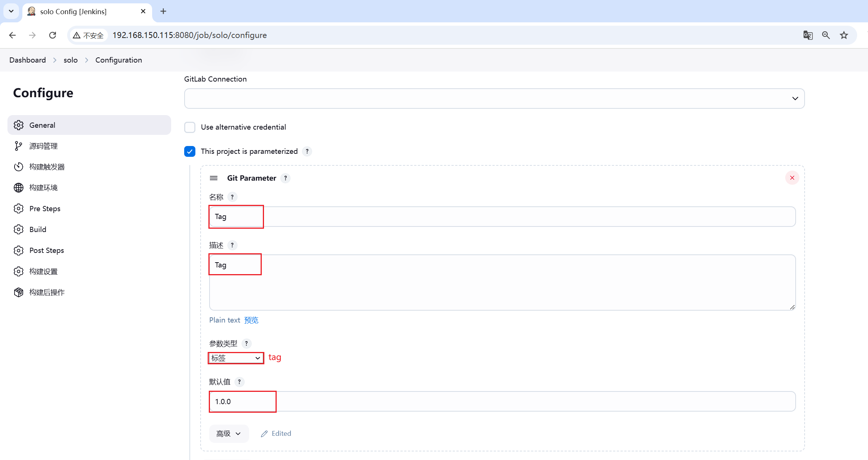Click the Post Steps gear icon

[19, 250]
